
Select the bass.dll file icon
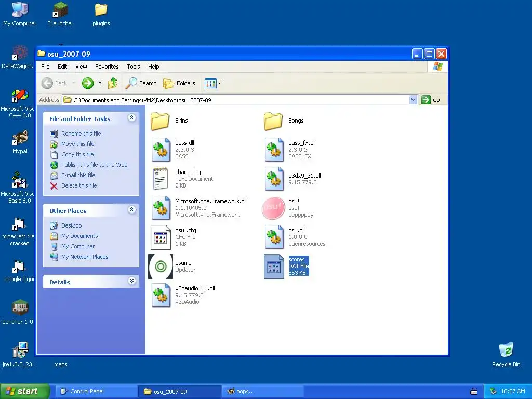pyautogui.click(x=161, y=150)
